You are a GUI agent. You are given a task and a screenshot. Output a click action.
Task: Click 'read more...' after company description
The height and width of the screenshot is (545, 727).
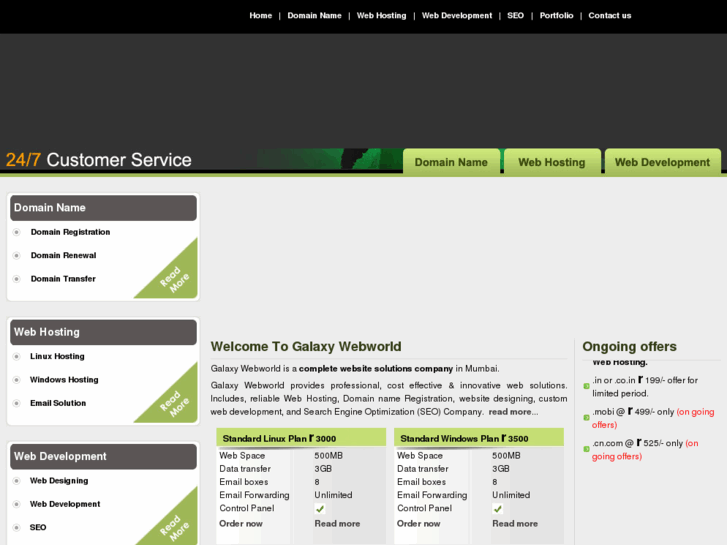point(513,412)
